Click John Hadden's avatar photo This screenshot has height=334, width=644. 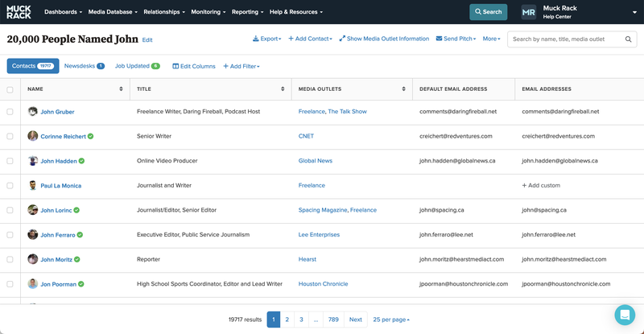coord(32,161)
